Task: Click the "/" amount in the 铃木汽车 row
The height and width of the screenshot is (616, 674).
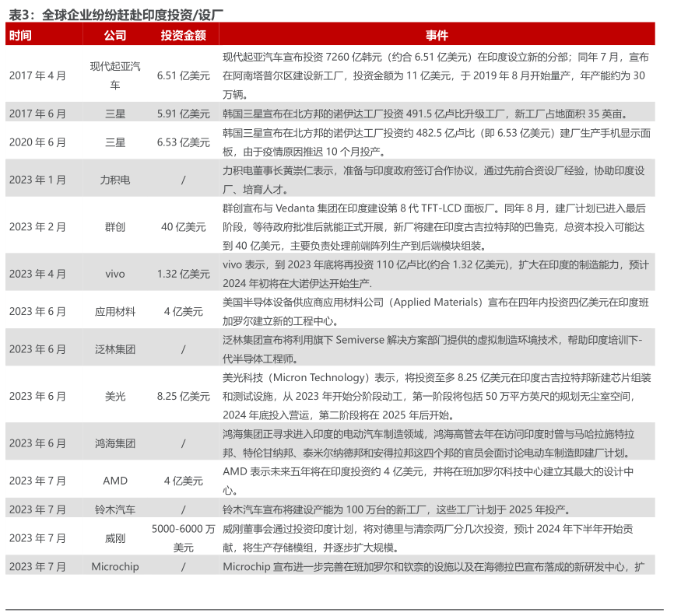Action: 183,509
